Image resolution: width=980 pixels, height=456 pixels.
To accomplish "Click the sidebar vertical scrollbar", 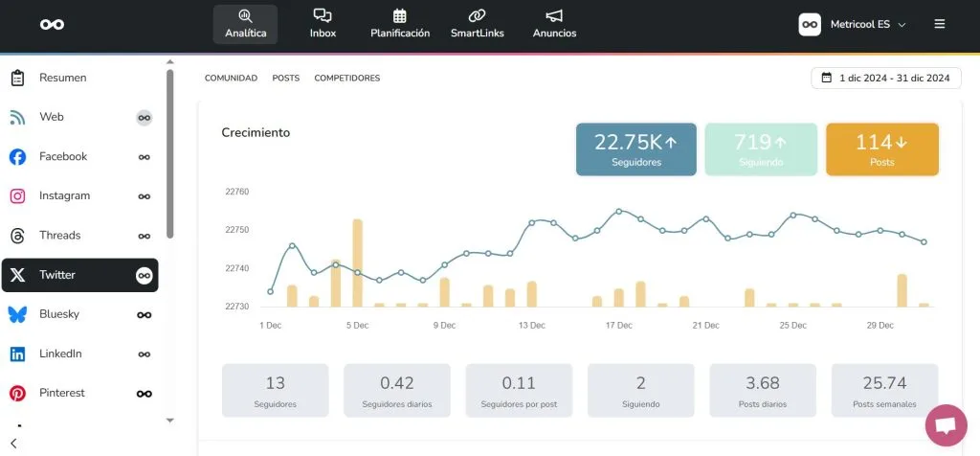I will (170, 153).
